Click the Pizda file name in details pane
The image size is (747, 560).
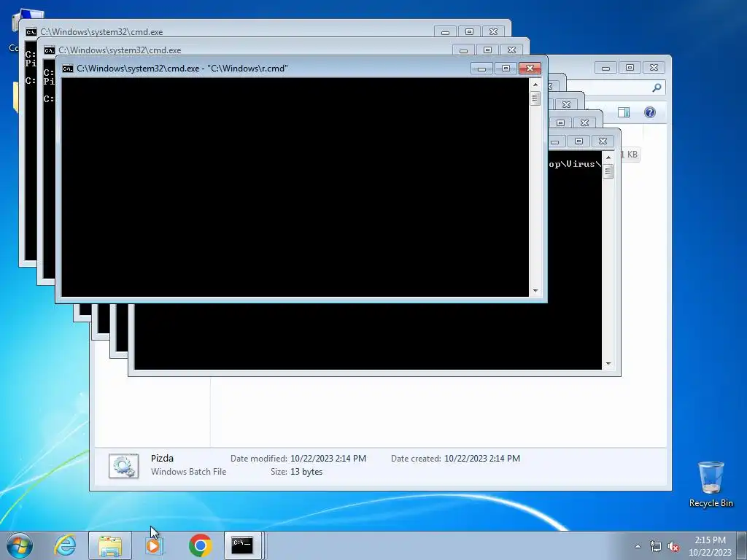(x=162, y=458)
